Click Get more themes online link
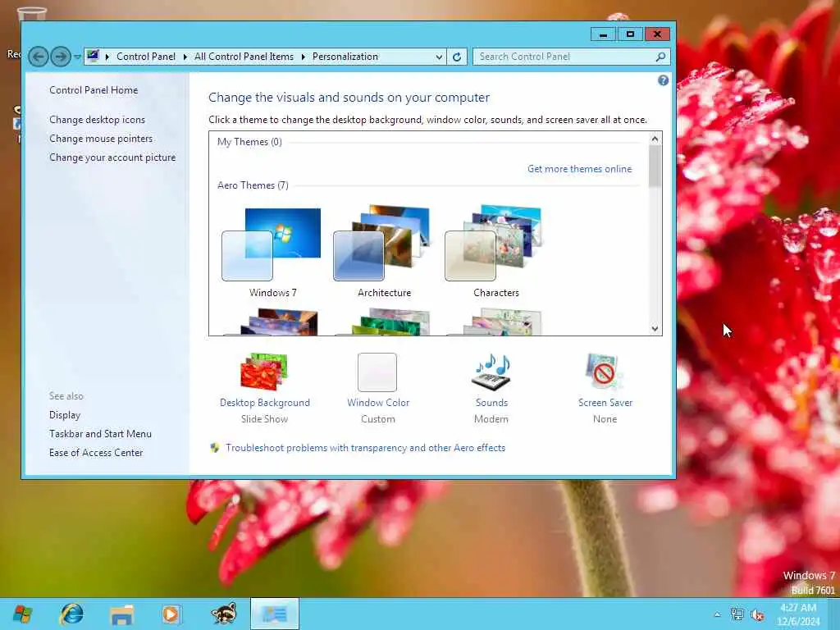Image resolution: width=840 pixels, height=630 pixels. pos(580,169)
